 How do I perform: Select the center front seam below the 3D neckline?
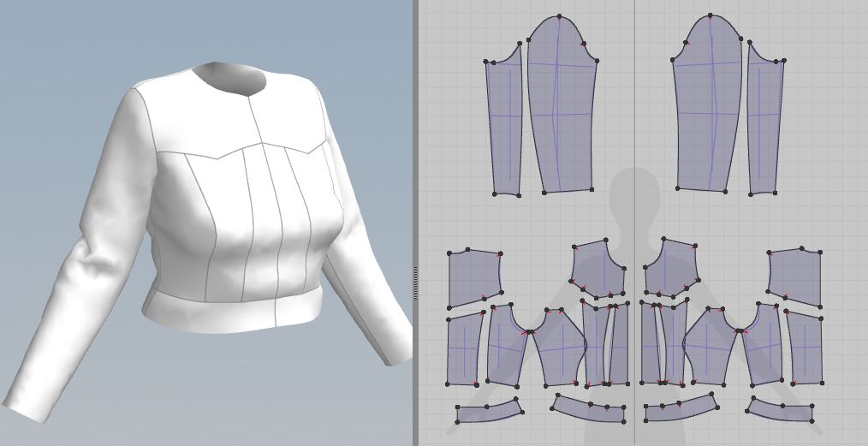256,120
